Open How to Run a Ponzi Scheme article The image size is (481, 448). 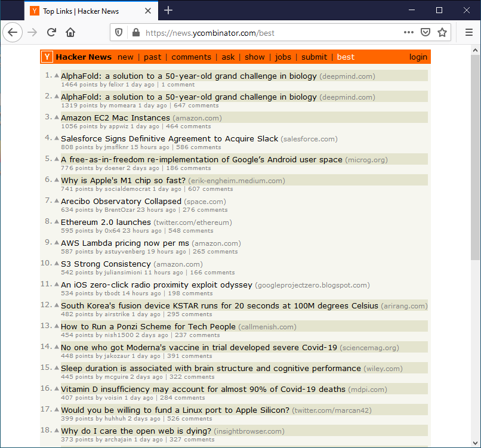click(x=148, y=326)
